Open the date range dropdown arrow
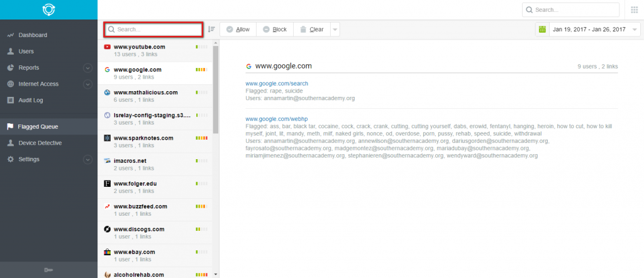 635,30
